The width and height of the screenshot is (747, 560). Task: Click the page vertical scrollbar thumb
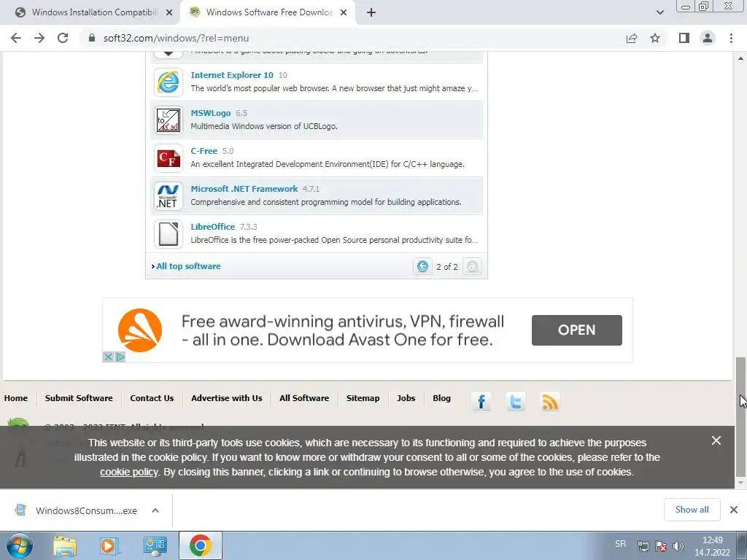(x=740, y=416)
